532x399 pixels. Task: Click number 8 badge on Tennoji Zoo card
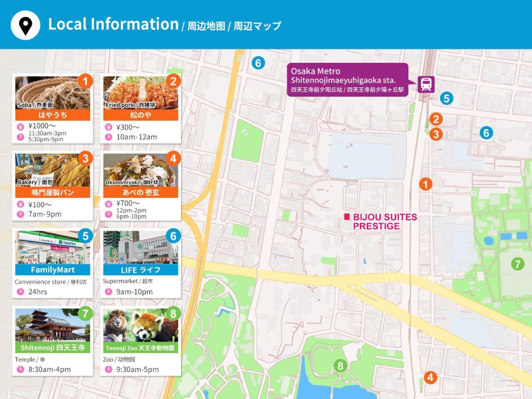(x=173, y=313)
